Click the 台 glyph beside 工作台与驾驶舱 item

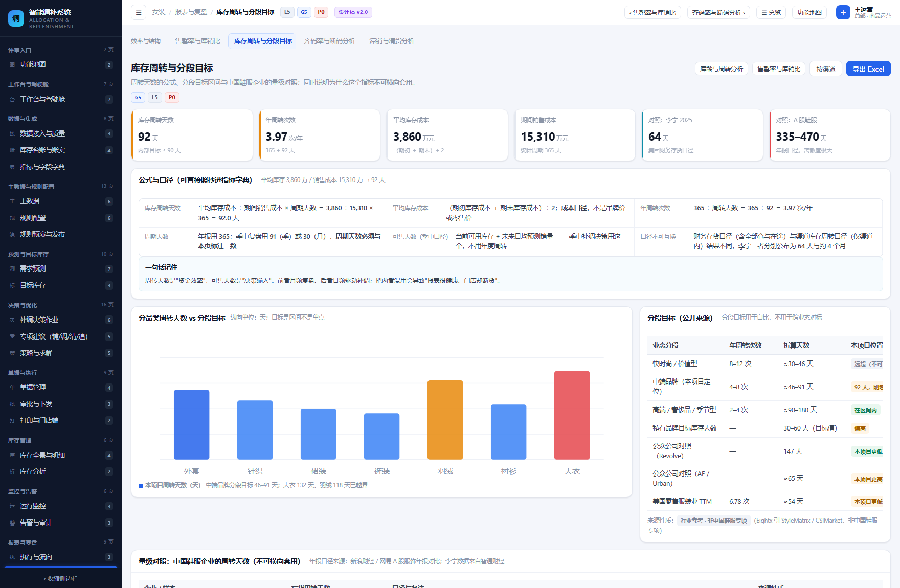(x=12, y=100)
